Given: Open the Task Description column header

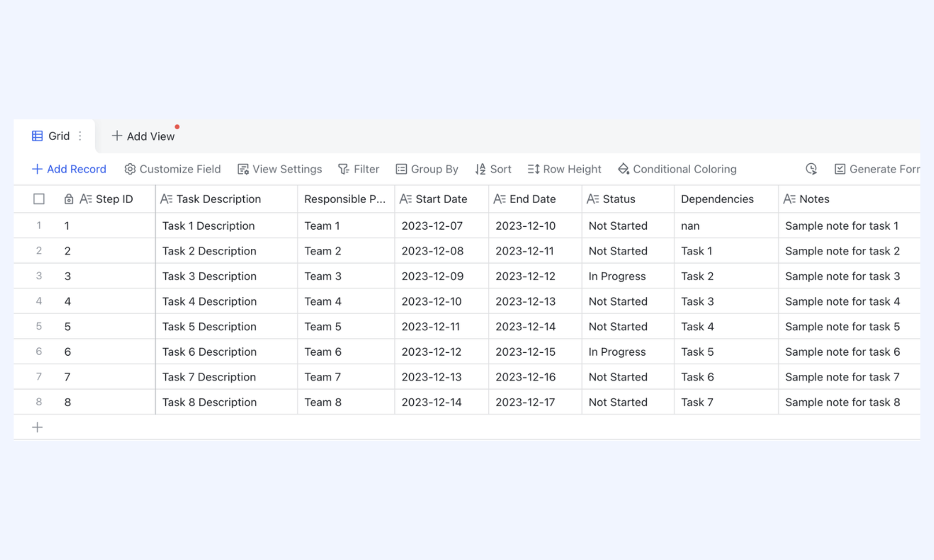Looking at the screenshot, I should [226, 199].
